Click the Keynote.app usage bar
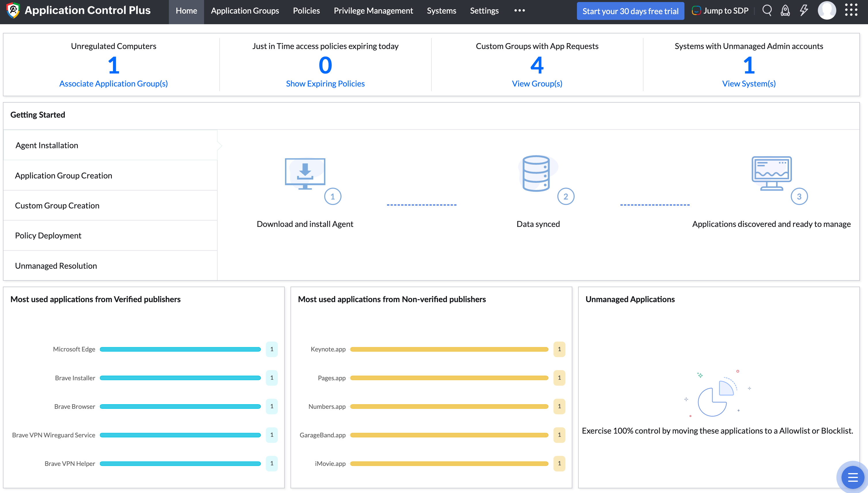Image resolution: width=868 pixels, height=493 pixels. tap(449, 349)
